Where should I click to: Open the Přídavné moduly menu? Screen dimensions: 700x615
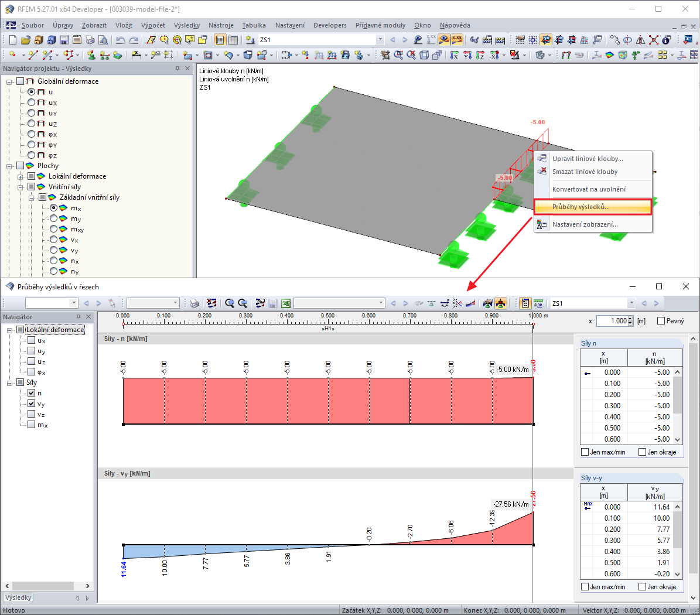click(380, 25)
